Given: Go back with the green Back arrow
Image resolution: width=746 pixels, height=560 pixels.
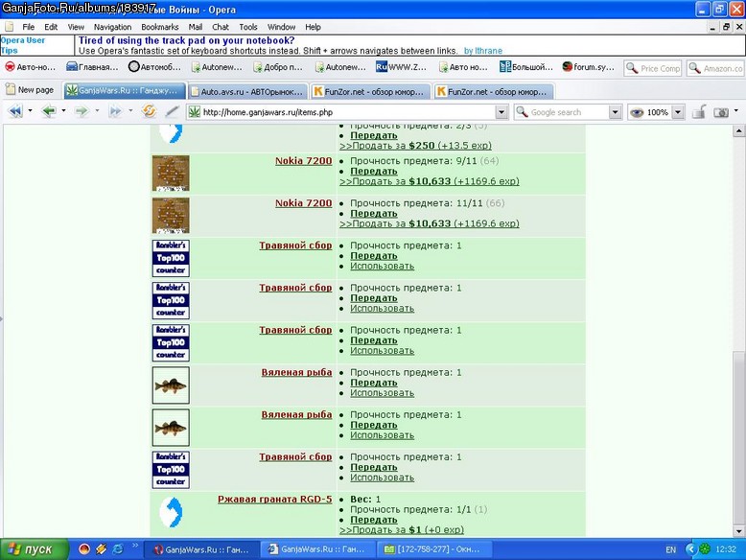Looking at the screenshot, I should pos(49,111).
